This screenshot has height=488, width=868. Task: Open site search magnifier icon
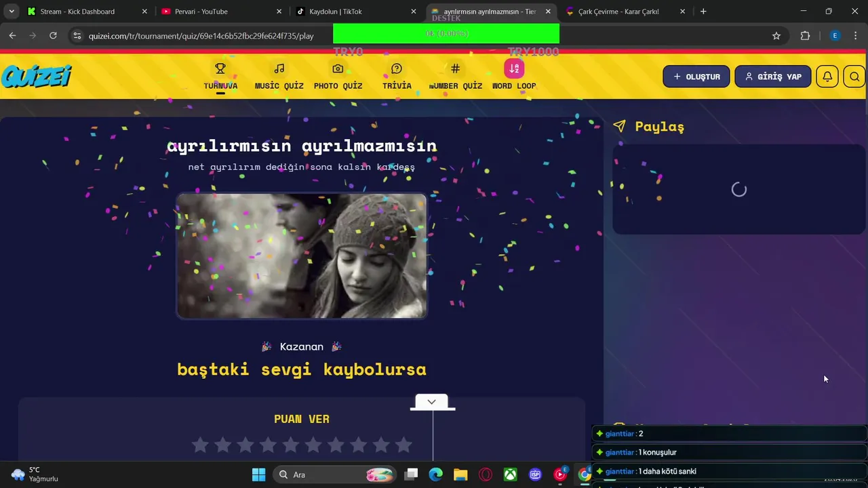[x=854, y=77]
